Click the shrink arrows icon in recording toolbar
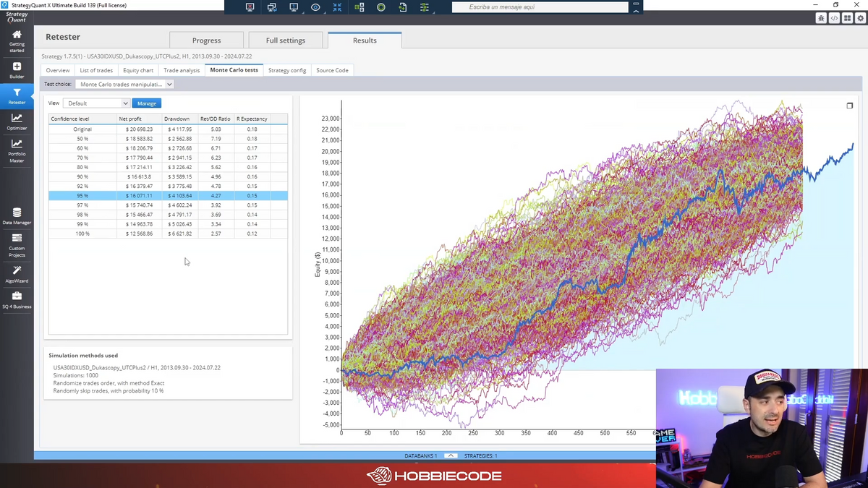The width and height of the screenshot is (868, 488). (x=337, y=7)
